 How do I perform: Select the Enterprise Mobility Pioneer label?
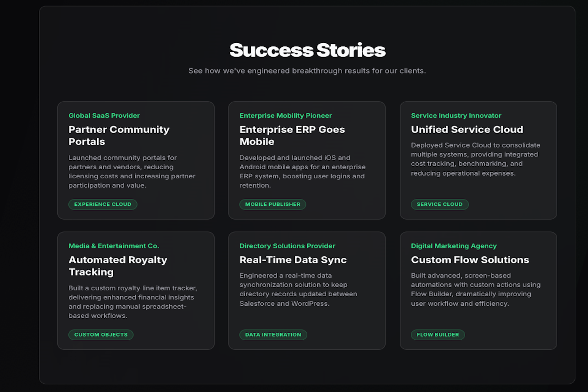click(x=285, y=116)
